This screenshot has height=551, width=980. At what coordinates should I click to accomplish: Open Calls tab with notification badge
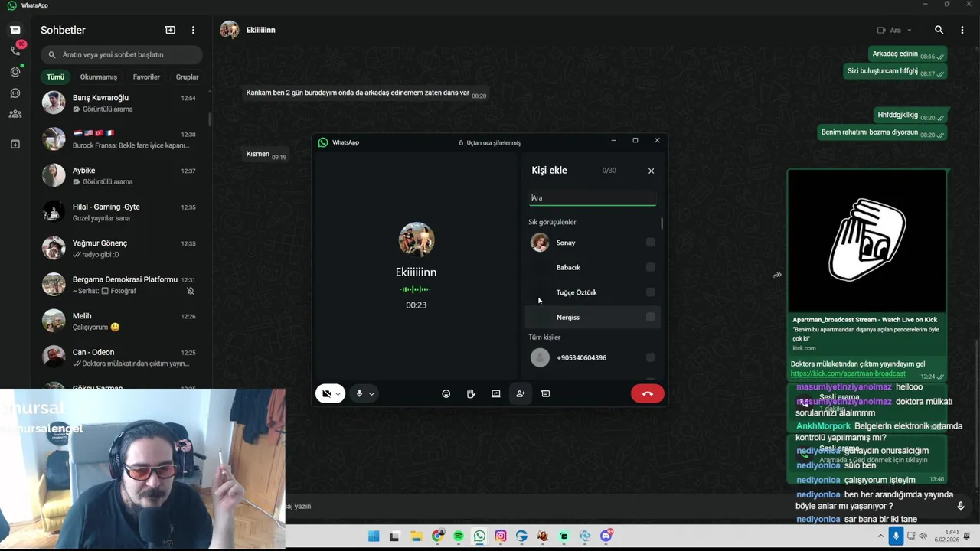(15, 50)
